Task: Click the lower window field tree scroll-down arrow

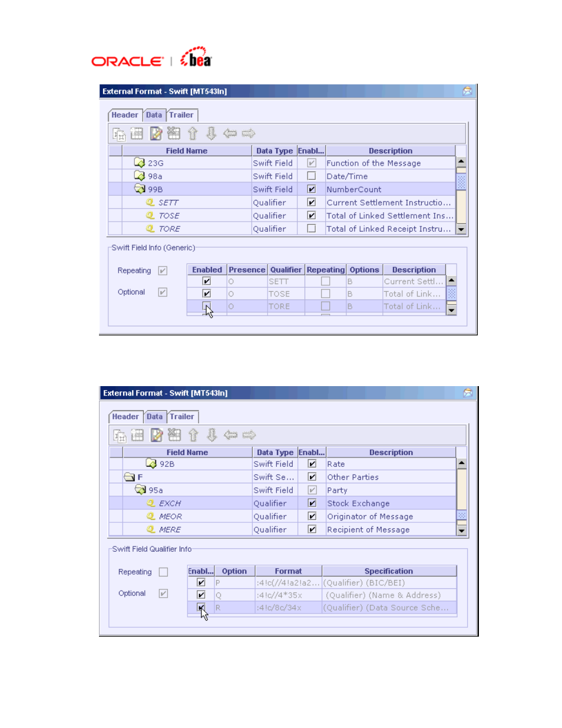Action: click(x=462, y=531)
